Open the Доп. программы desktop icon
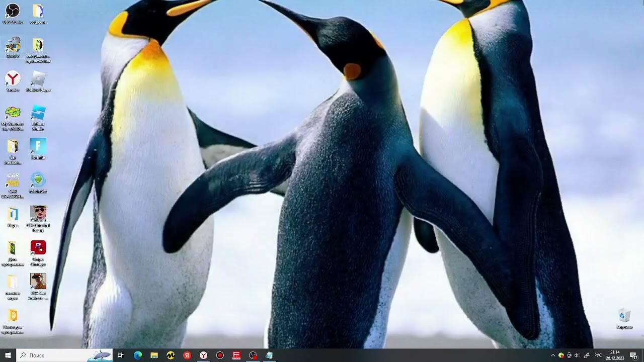 13,253
